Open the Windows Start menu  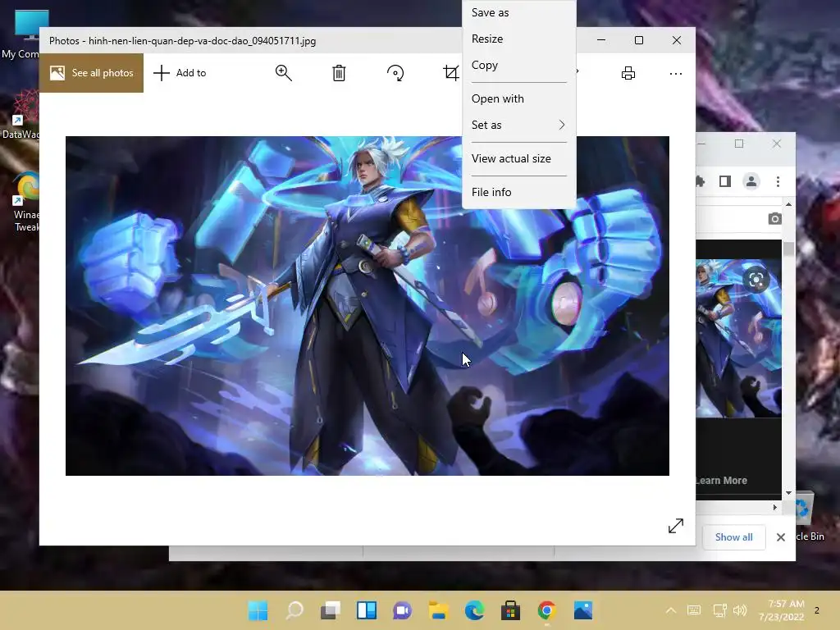258,610
